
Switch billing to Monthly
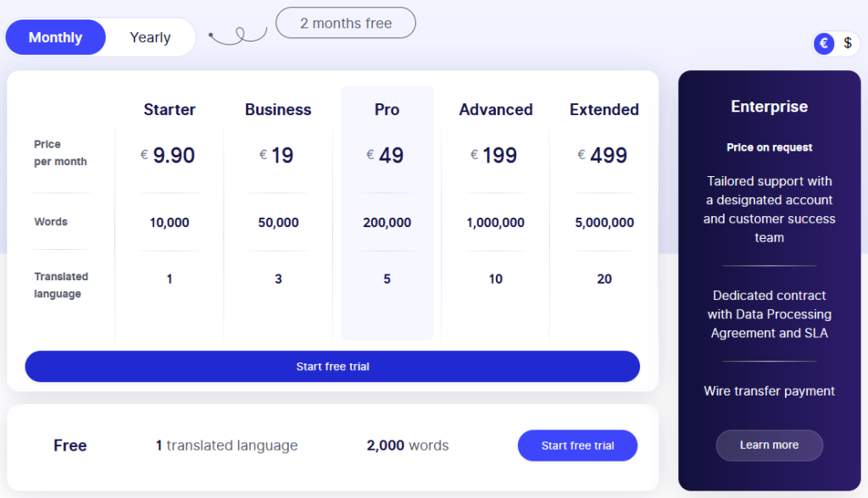56,37
